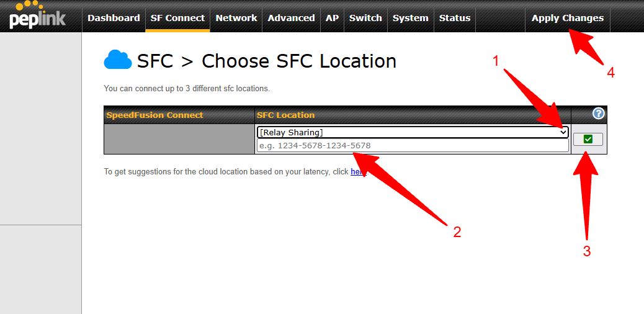The height and width of the screenshot is (314, 644).
Task: Open the help question mark icon
Action: (599, 114)
